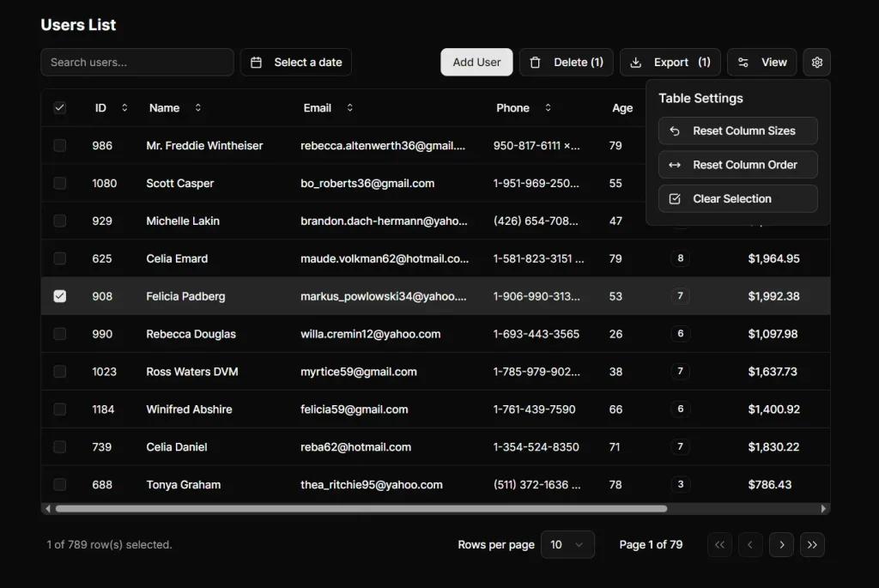
Task: Select Clear Selection from Table Settings menu
Action: pos(737,198)
